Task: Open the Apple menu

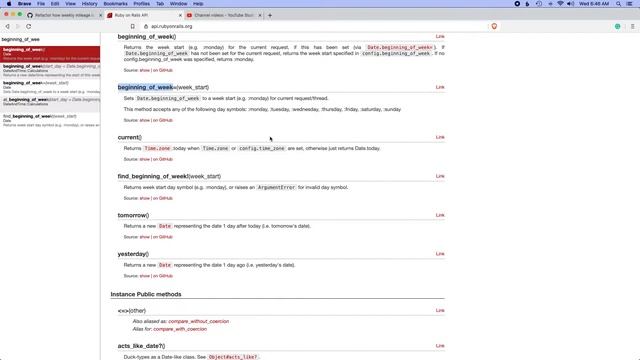Action: (9, 4)
